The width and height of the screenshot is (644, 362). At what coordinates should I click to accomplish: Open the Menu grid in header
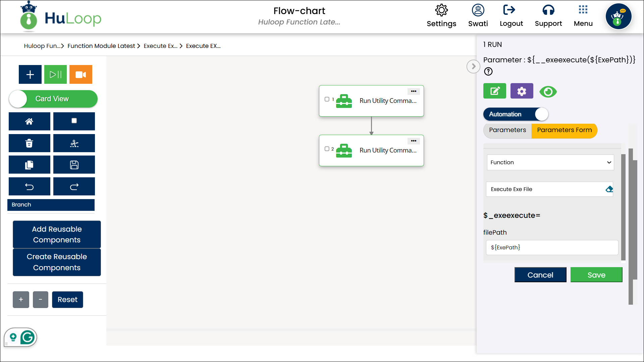coord(583,15)
